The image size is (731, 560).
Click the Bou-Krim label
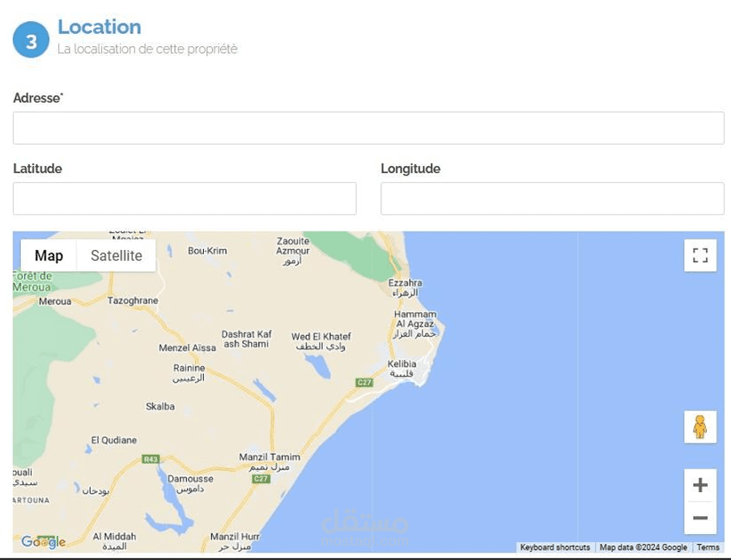[x=207, y=251]
